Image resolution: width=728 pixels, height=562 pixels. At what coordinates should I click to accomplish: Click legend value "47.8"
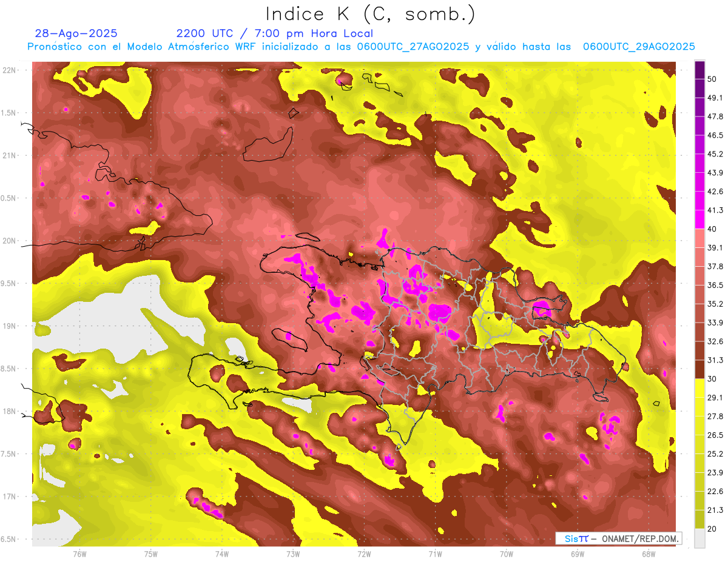coord(715,116)
